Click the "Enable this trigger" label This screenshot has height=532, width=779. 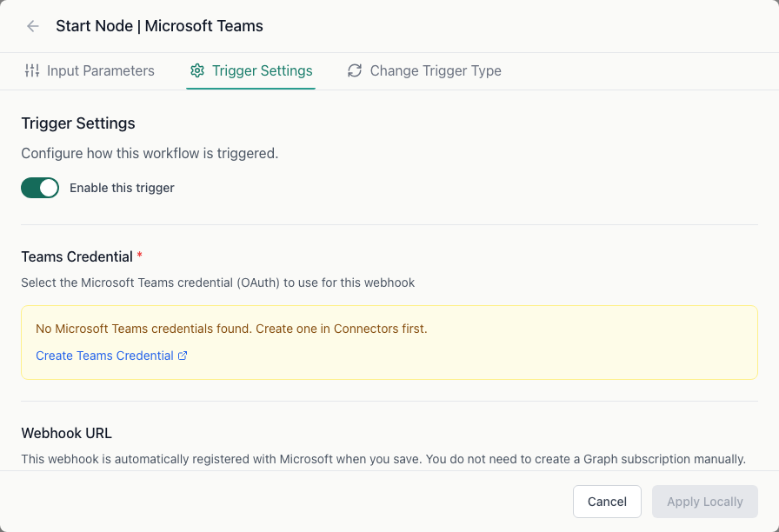[x=122, y=187]
